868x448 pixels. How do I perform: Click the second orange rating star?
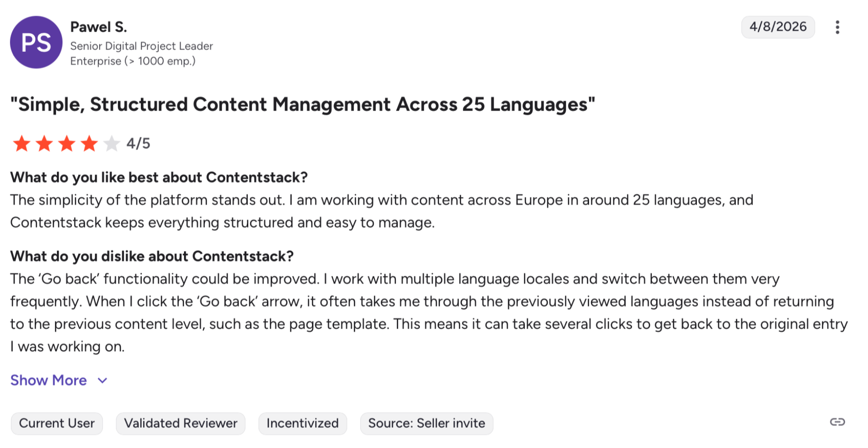[44, 144]
